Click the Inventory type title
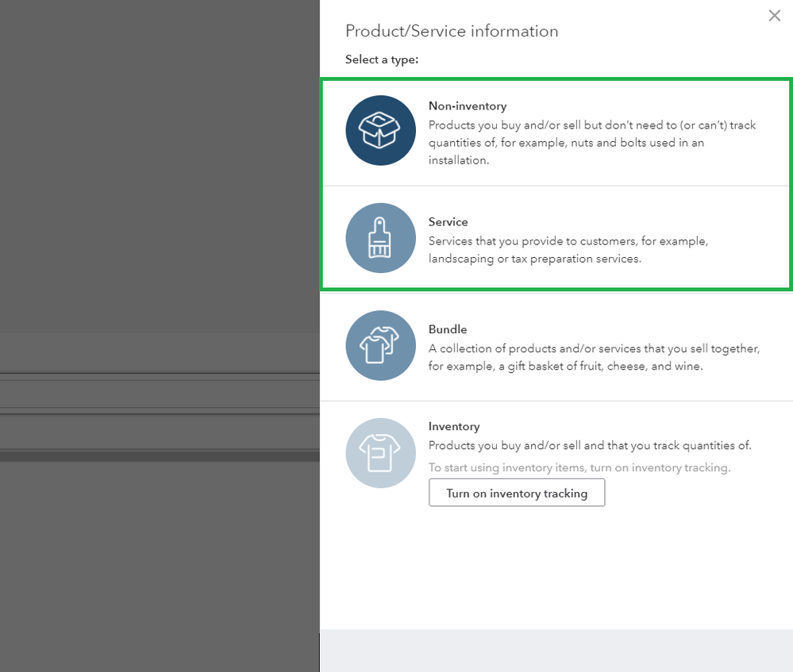Image resolution: width=793 pixels, height=672 pixels. [454, 426]
